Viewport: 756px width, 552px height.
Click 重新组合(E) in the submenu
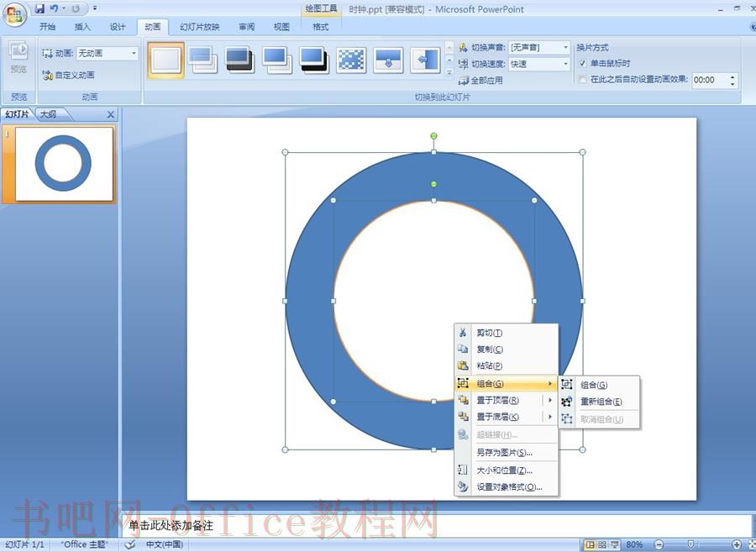point(599,401)
